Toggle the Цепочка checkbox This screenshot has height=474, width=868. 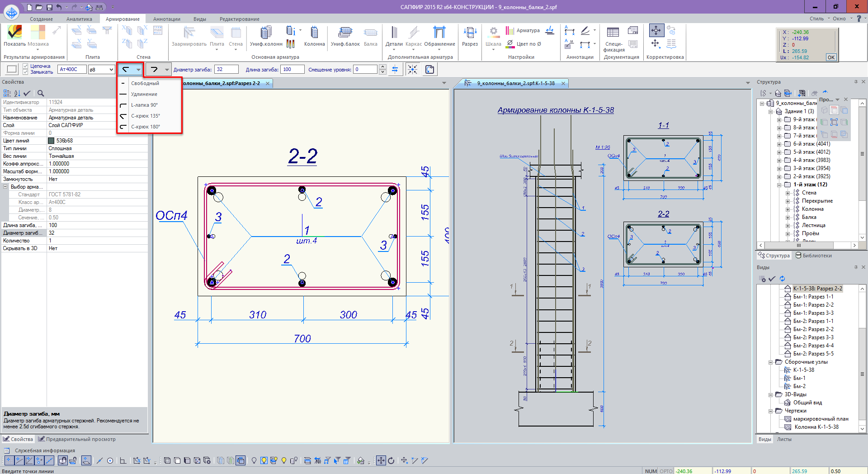click(x=26, y=66)
